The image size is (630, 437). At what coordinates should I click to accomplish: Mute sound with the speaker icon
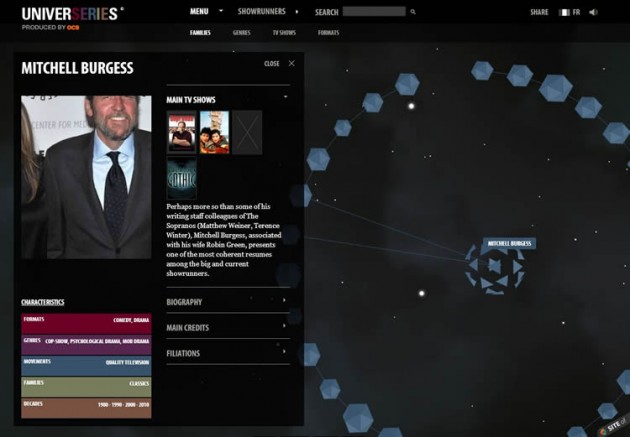(593, 12)
